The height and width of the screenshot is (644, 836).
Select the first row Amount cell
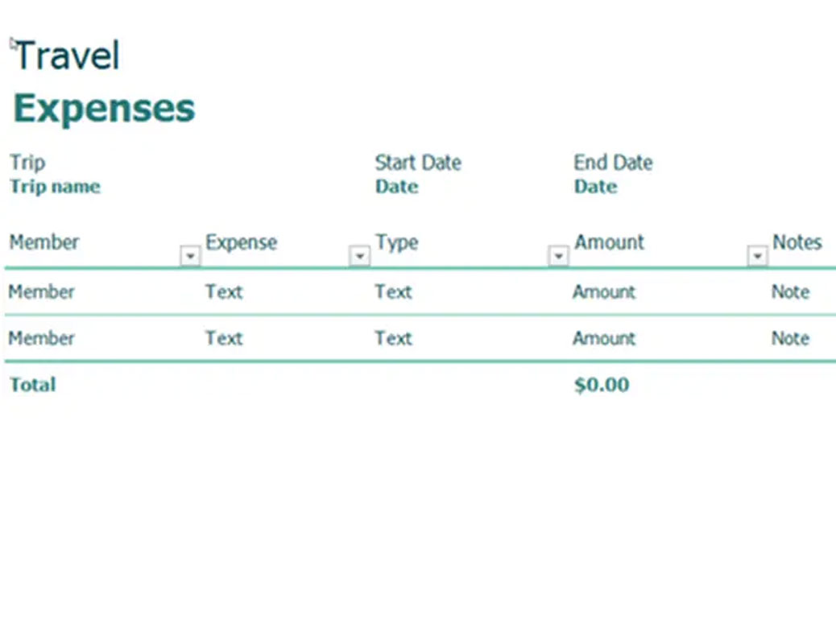tap(604, 291)
